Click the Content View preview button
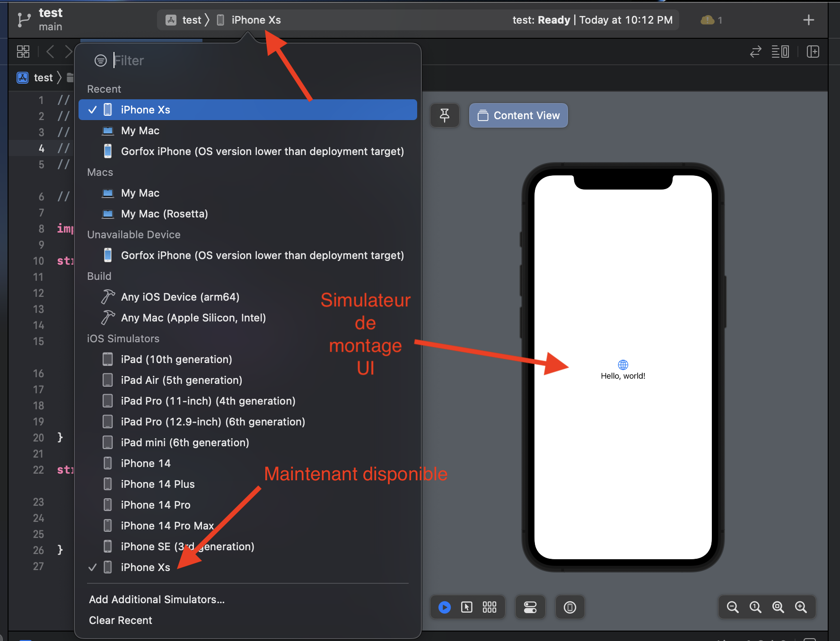Screen dimensions: 840x641 point(518,115)
